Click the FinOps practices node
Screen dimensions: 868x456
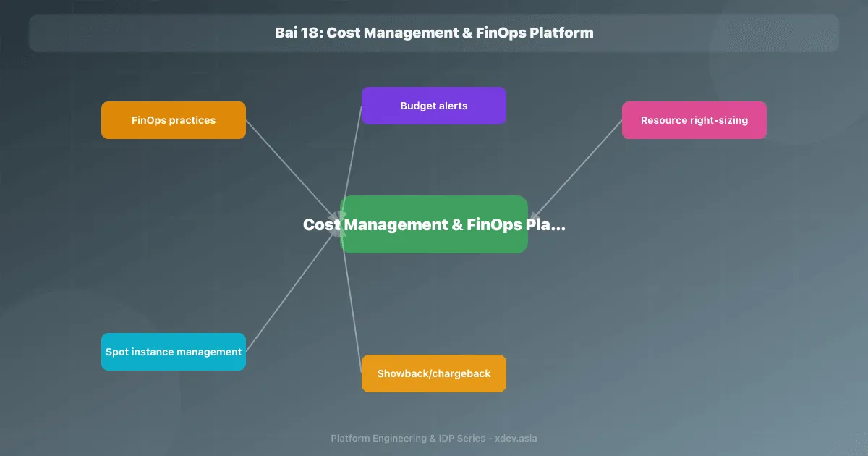tap(174, 120)
